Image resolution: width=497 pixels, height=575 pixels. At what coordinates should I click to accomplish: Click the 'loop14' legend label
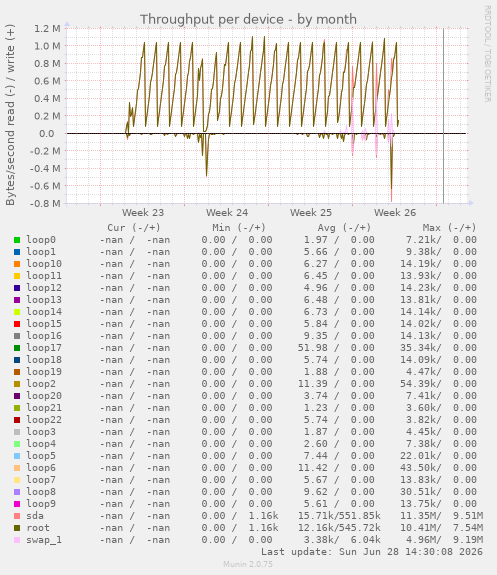click(44, 312)
